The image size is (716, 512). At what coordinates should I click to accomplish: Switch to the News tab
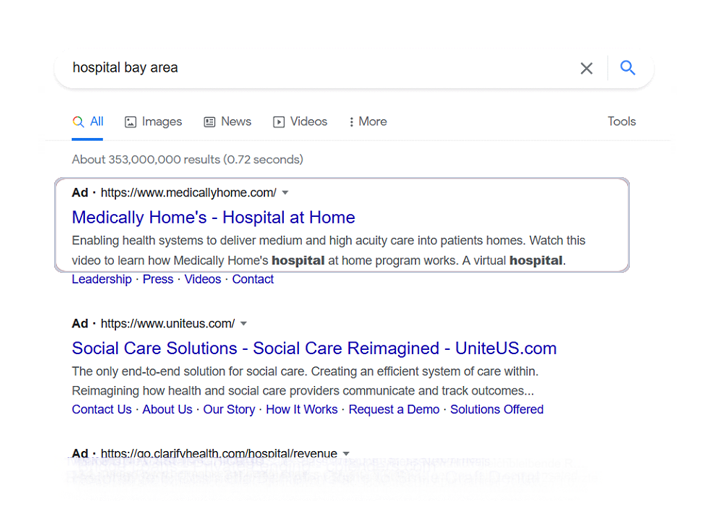[227, 121]
